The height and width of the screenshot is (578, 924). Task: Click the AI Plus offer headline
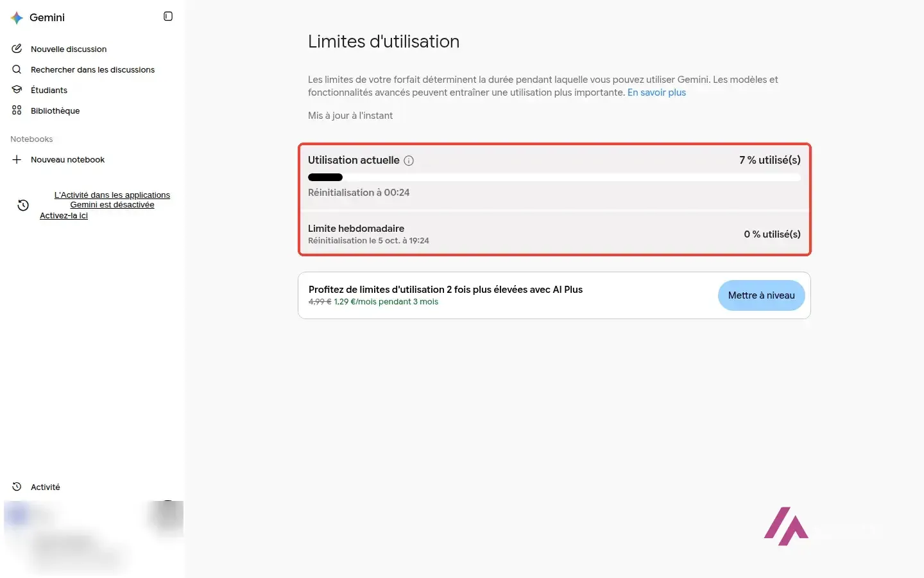coord(445,290)
